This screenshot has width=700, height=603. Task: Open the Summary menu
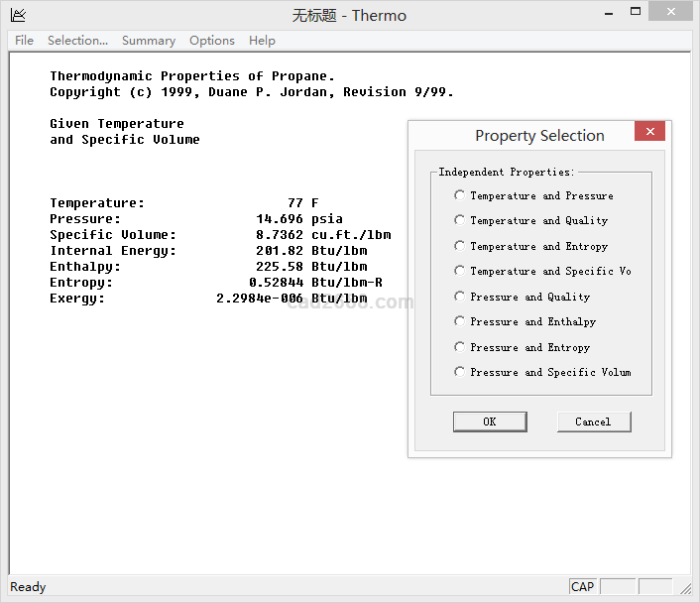149,41
